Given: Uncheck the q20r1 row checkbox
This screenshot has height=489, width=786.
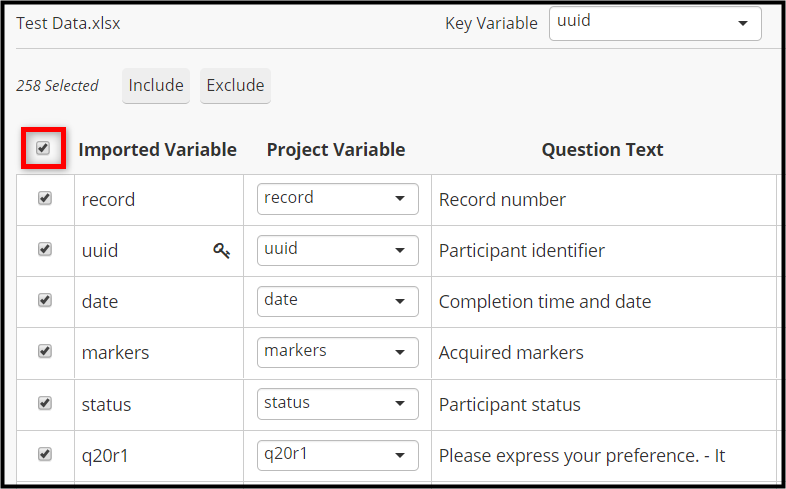Looking at the screenshot, I should (45, 454).
